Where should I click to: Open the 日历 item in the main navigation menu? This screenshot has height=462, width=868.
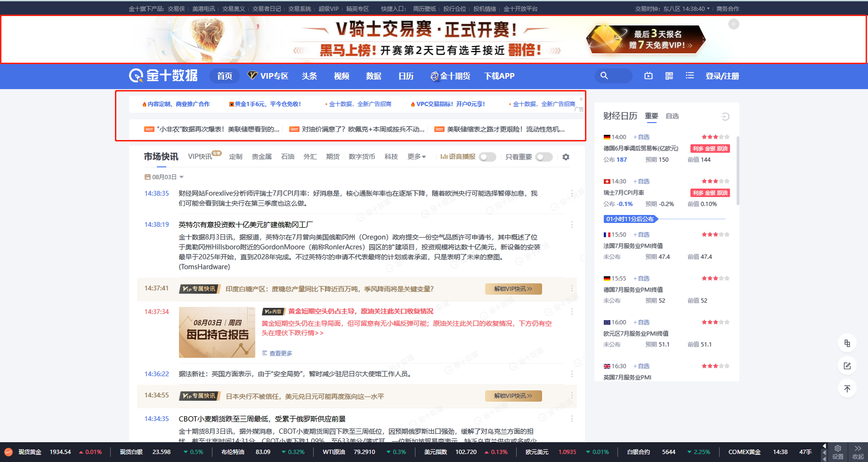tap(406, 75)
